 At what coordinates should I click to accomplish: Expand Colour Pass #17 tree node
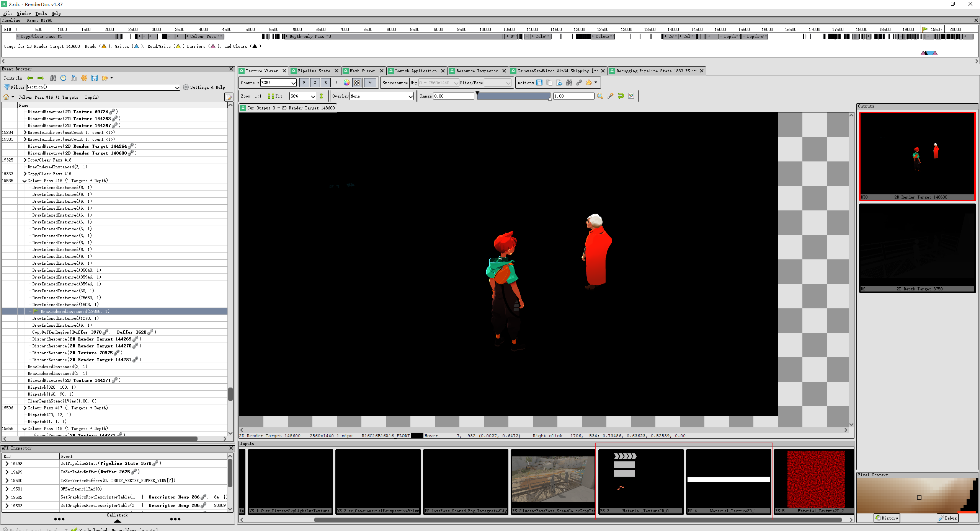25,408
